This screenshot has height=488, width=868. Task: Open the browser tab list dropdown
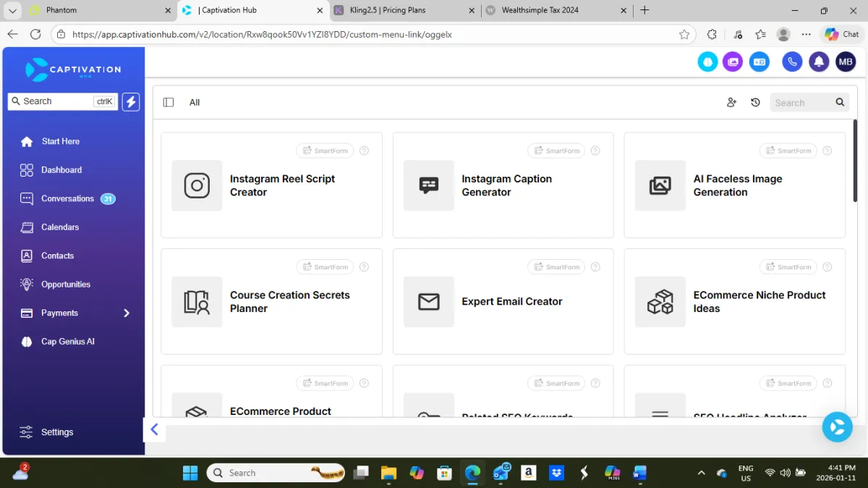coord(12,10)
